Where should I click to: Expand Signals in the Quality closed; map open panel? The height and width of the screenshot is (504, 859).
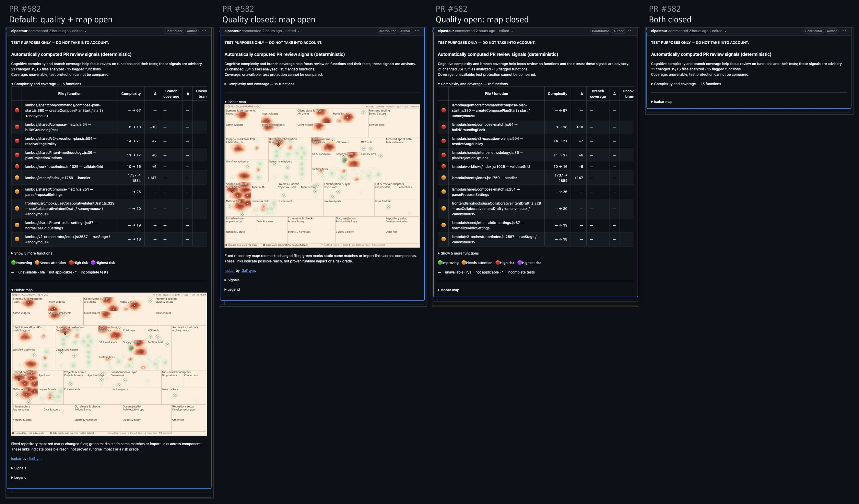[232, 280]
